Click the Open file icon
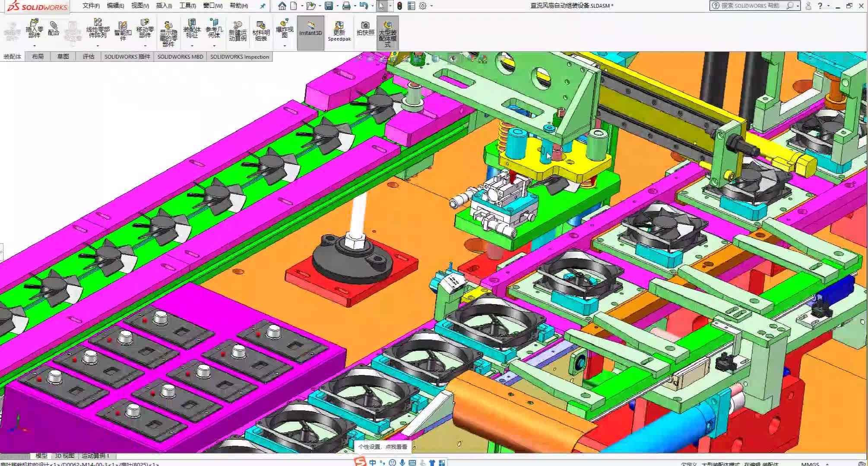This screenshot has width=868, height=466. 310,6
